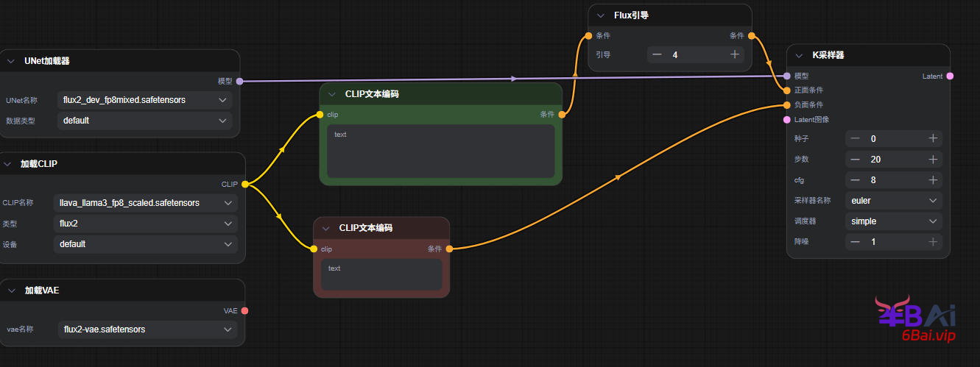
Task: Click the Latent图像 input port on K采样器
Action: point(787,119)
